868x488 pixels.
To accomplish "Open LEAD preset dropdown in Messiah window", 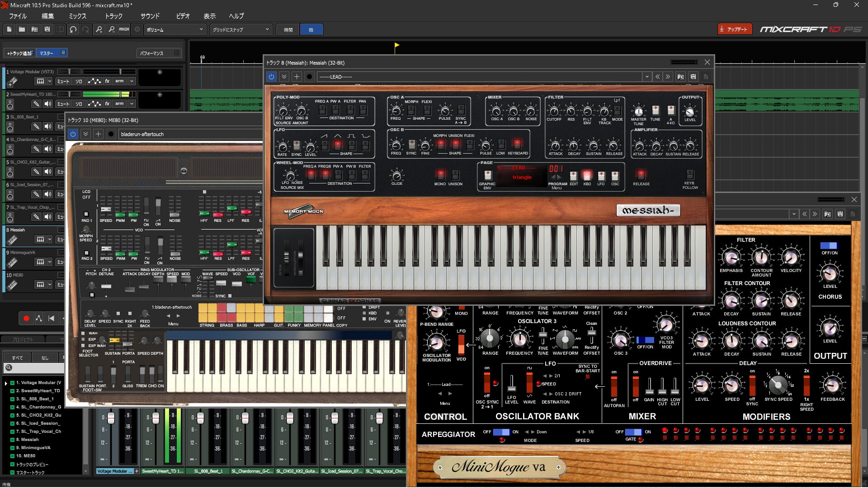I will (647, 77).
